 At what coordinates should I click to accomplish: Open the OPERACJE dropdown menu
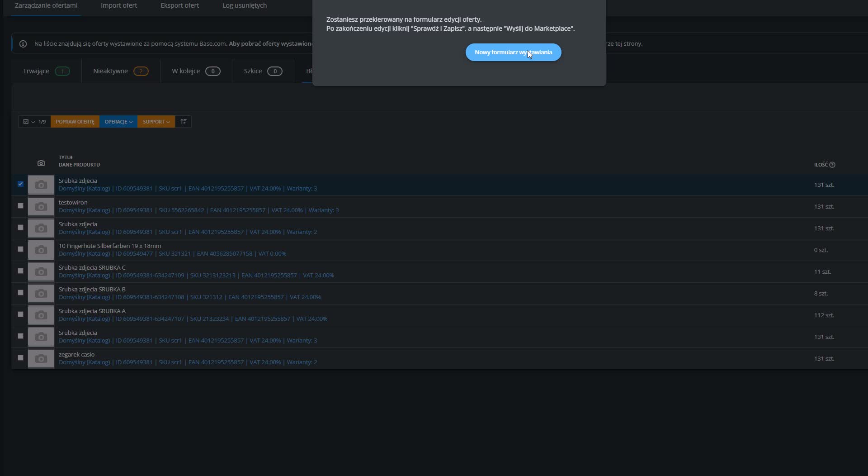click(x=118, y=122)
